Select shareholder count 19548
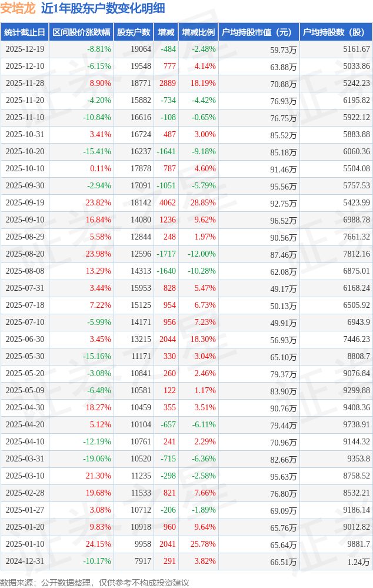The height and width of the screenshot is (588, 373). (141, 67)
